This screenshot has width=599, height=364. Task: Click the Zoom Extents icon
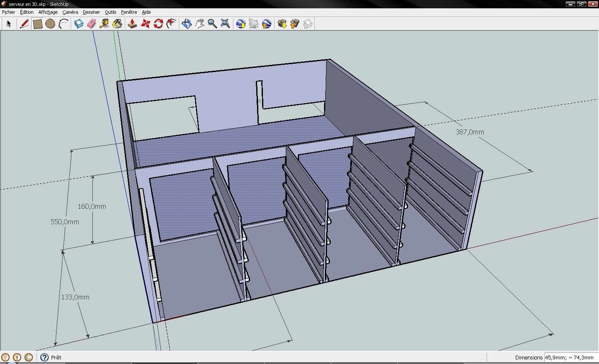(x=225, y=24)
